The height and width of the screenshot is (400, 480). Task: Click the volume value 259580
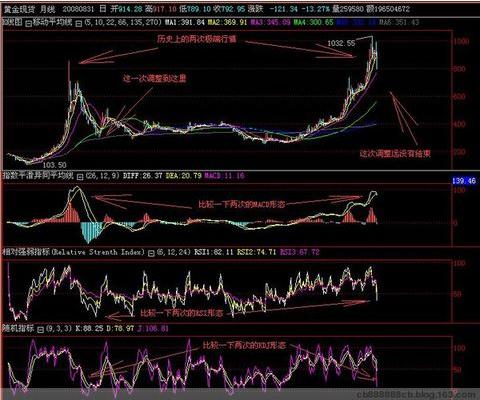351,9
